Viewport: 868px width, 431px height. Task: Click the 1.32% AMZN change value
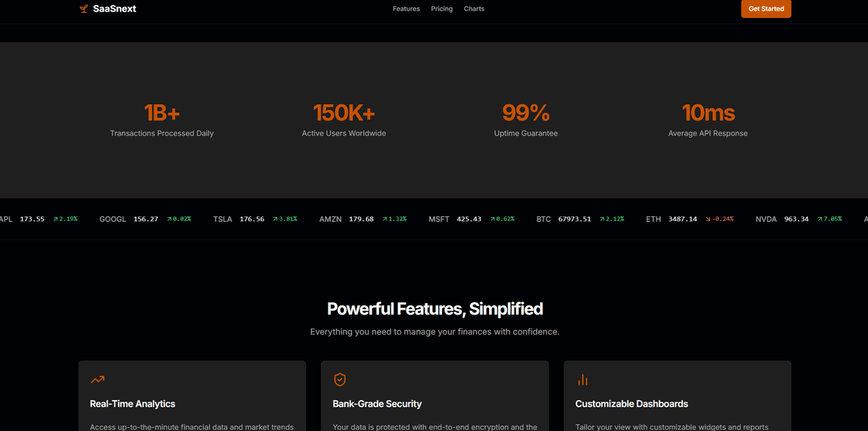397,219
